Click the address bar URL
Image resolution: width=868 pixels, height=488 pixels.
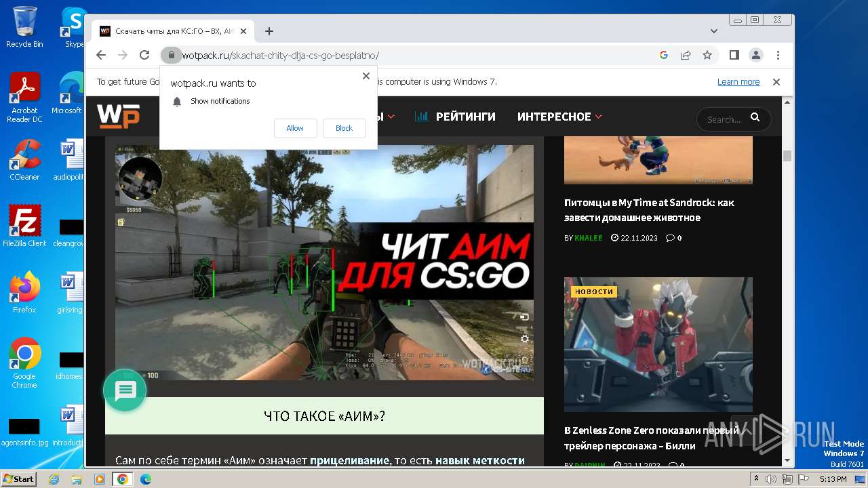click(x=280, y=56)
